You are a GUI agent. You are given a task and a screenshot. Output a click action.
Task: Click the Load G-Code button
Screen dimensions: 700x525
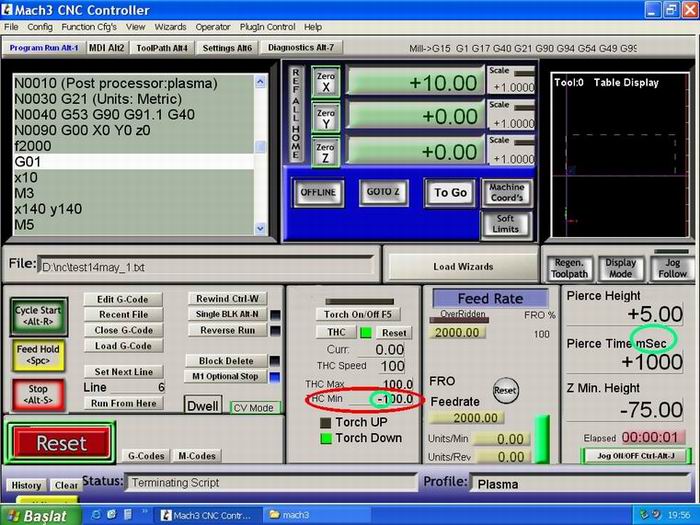pyautogui.click(x=123, y=346)
